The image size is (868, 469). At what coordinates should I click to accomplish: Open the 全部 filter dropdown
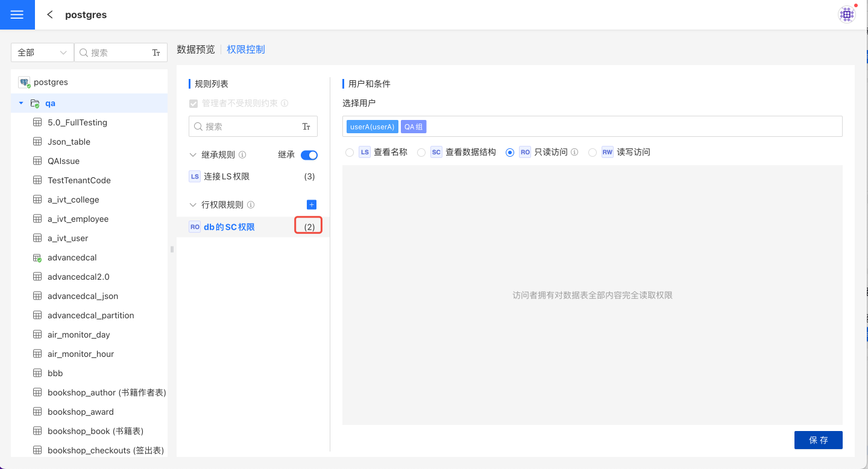point(42,53)
